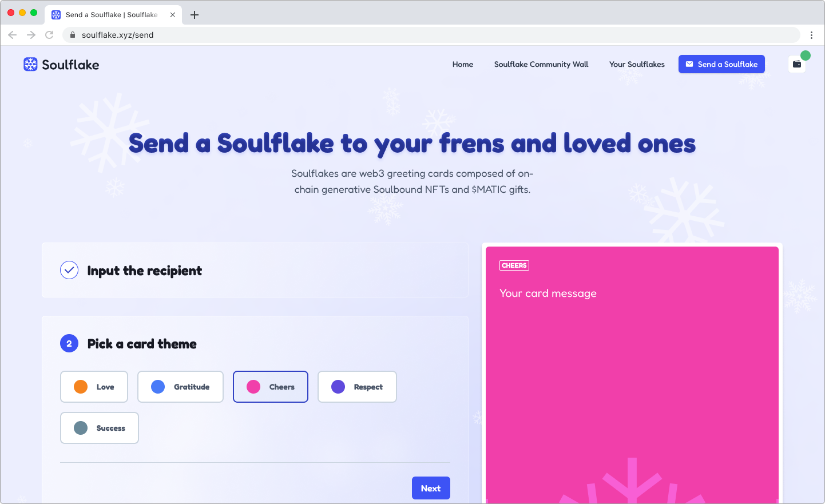Click the Next button
825x504 pixels.
[x=431, y=488]
